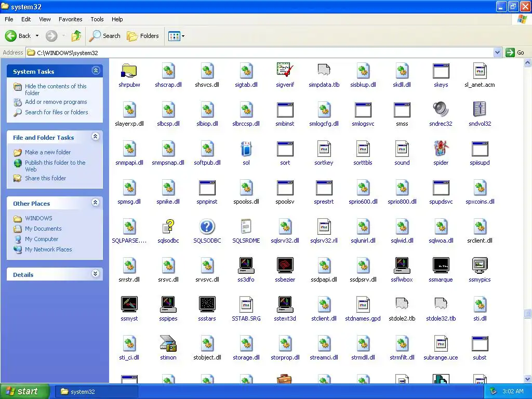The image size is (532, 399).
Task: Open the Back history dropdown arrow
Action: point(37,36)
